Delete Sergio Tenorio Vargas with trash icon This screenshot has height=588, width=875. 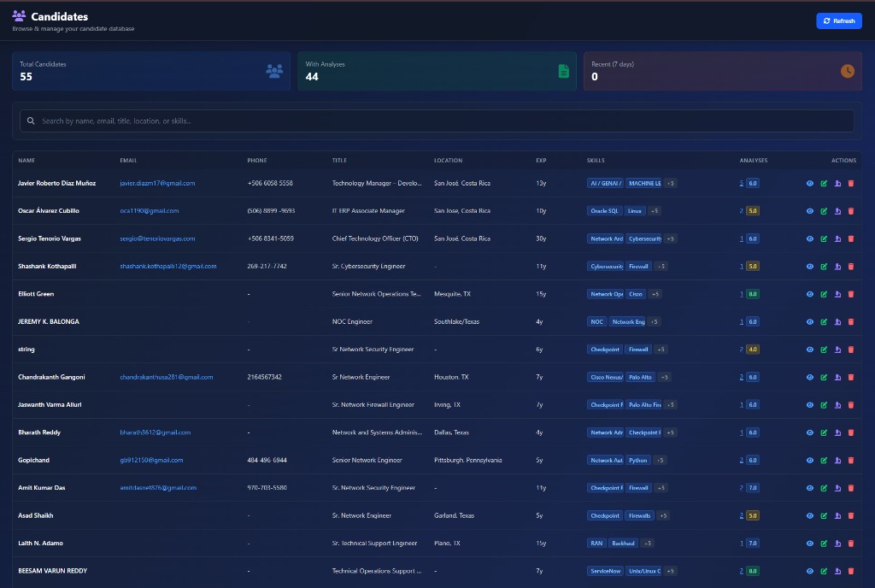[x=851, y=238]
